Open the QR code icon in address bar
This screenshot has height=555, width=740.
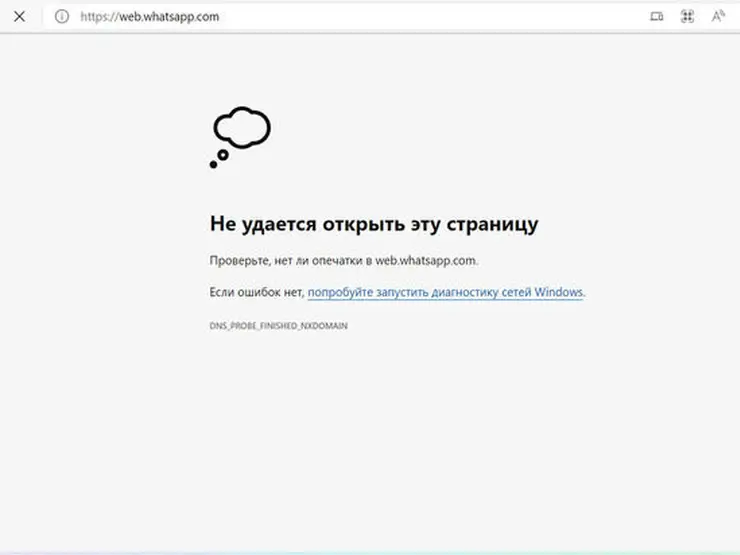coord(687,16)
